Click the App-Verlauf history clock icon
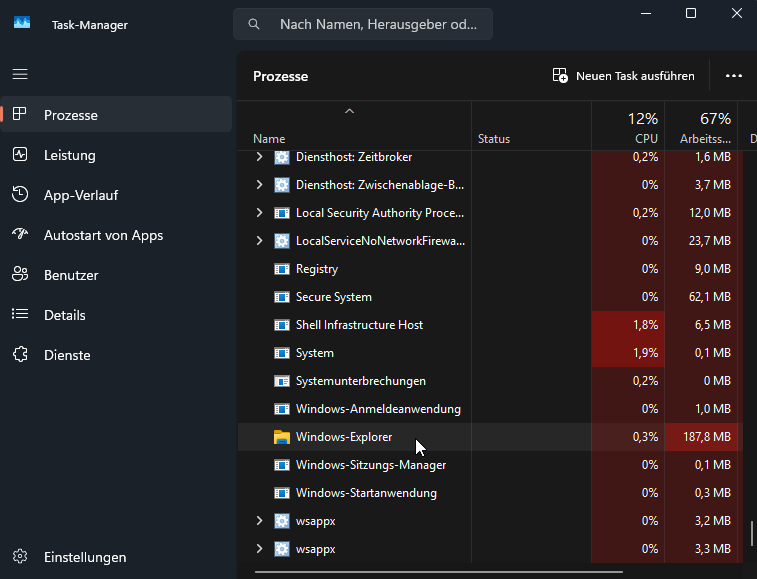Screen dimensions: 757x579 [20, 194]
